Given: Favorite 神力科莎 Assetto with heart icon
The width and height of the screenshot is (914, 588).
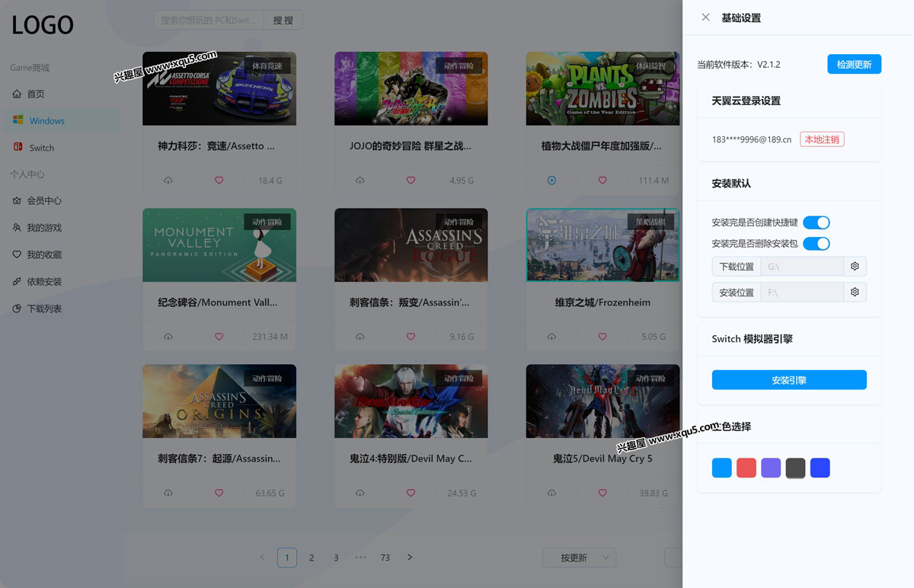Looking at the screenshot, I should [x=219, y=181].
